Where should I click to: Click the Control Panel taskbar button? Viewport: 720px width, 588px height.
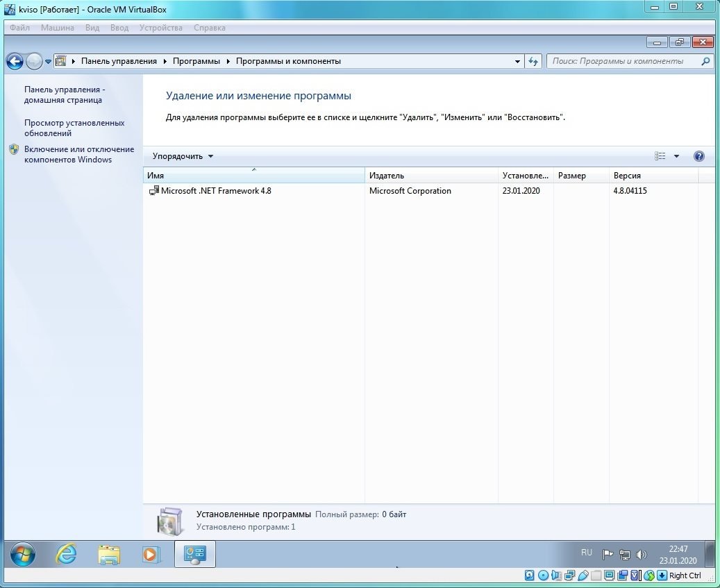point(194,554)
